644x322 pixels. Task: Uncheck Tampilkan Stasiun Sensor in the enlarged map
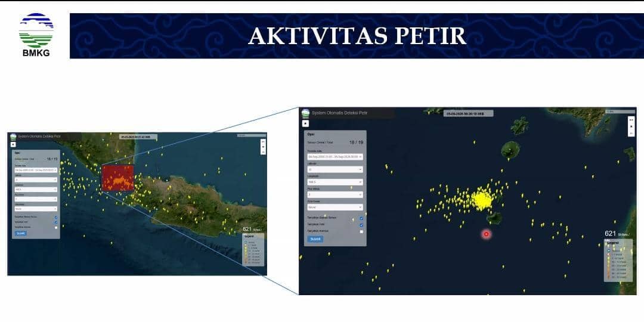pyautogui.click(x=361, y=218)
